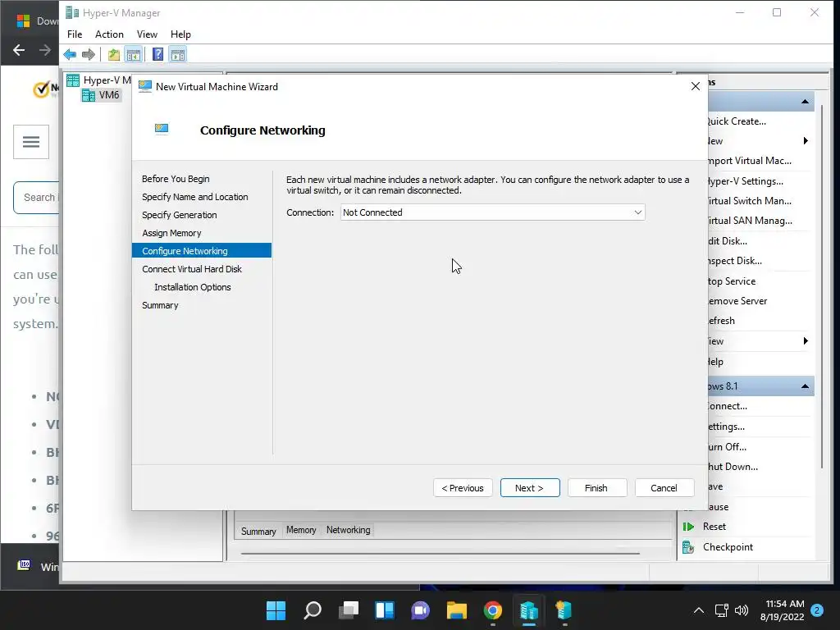
Task: Click the Actions pane vertical scrollbar
Action: pyautogui.click(x=821, y=287)
